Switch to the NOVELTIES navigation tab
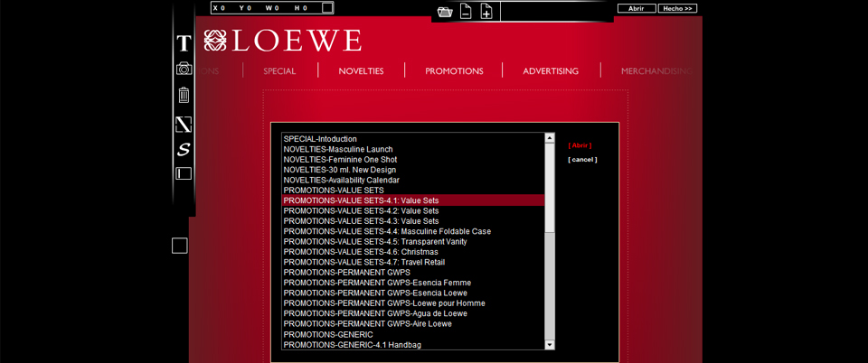The width and height of the screenshot is (868, 363). (361, 71)
